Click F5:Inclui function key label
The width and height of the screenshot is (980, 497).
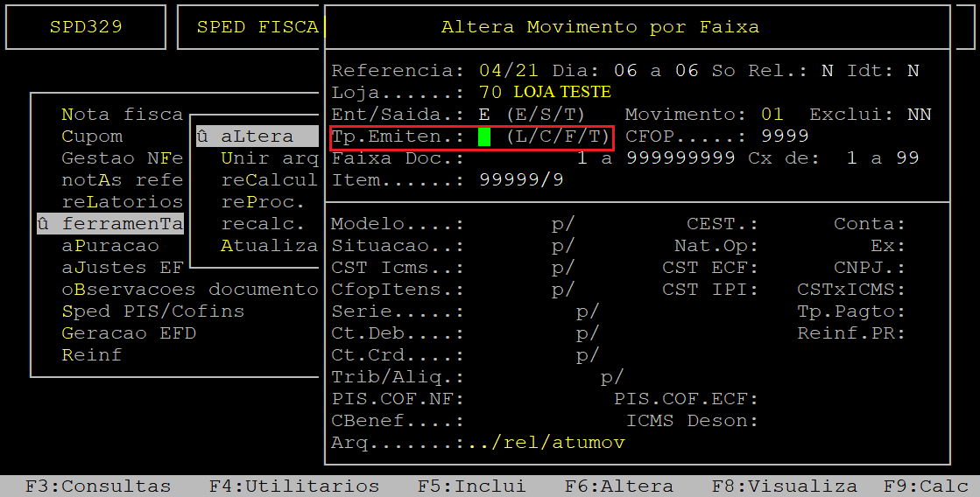point(472,486)
